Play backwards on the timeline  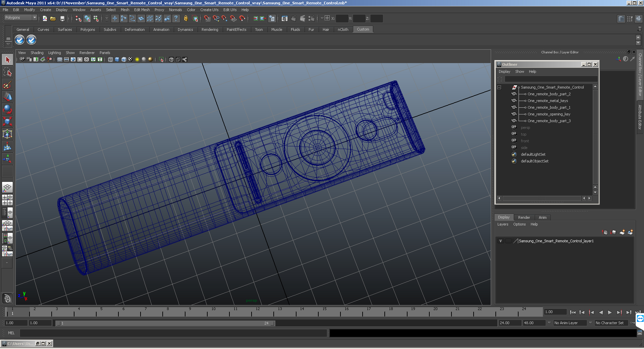coord(601,312)
